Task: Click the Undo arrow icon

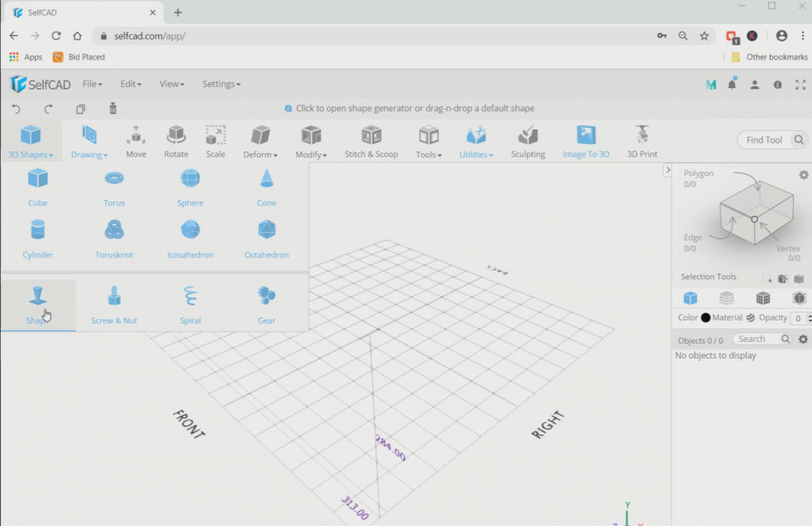Action: 15,108
